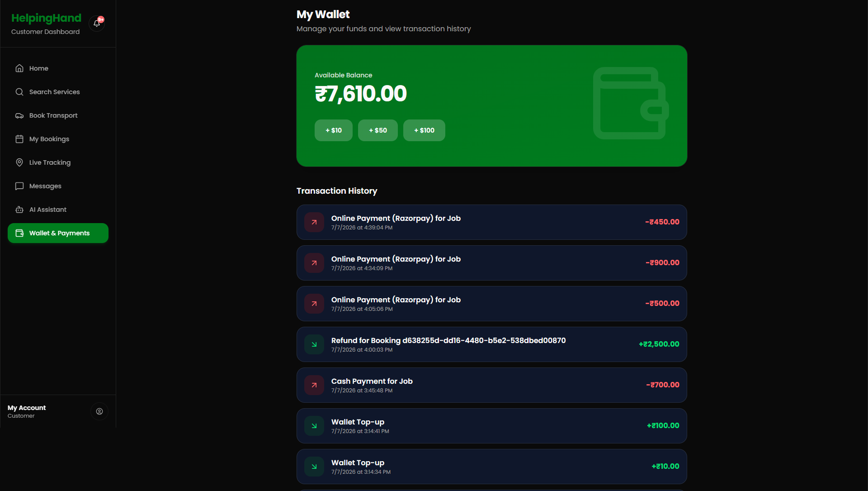Image resolution: width=868 pixels, height=491 pixels.
Task: Open Live Tracking menu item
Action: click(x=58, y=162)
